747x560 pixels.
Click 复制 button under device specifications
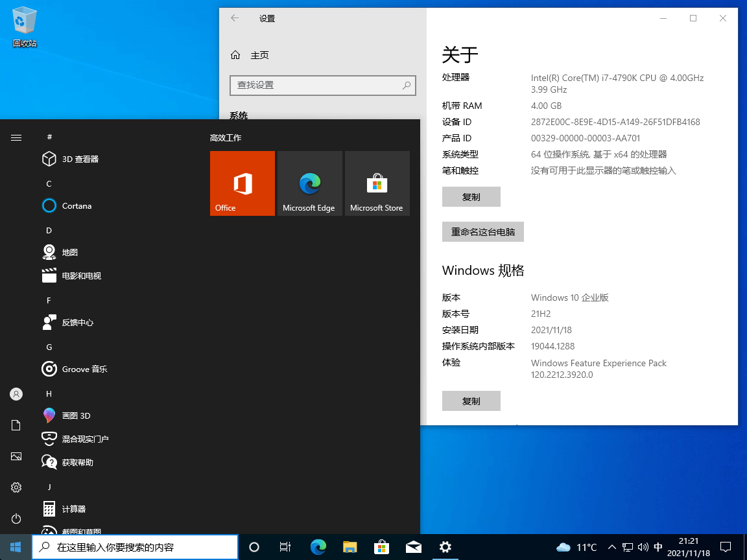pos(471,197)
